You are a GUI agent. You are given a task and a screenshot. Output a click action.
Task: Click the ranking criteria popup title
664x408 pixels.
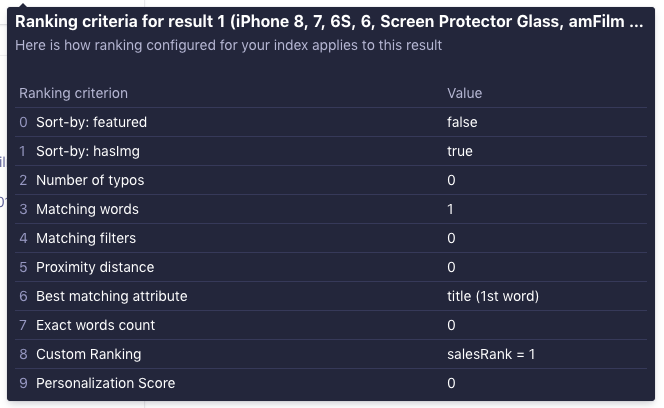[x=330, y=22]
